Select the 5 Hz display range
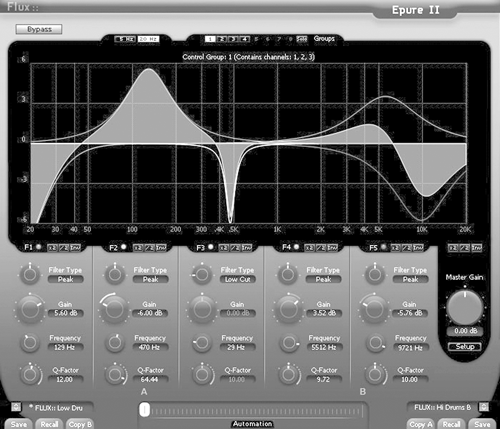500x429 pixels. [125, 39]
